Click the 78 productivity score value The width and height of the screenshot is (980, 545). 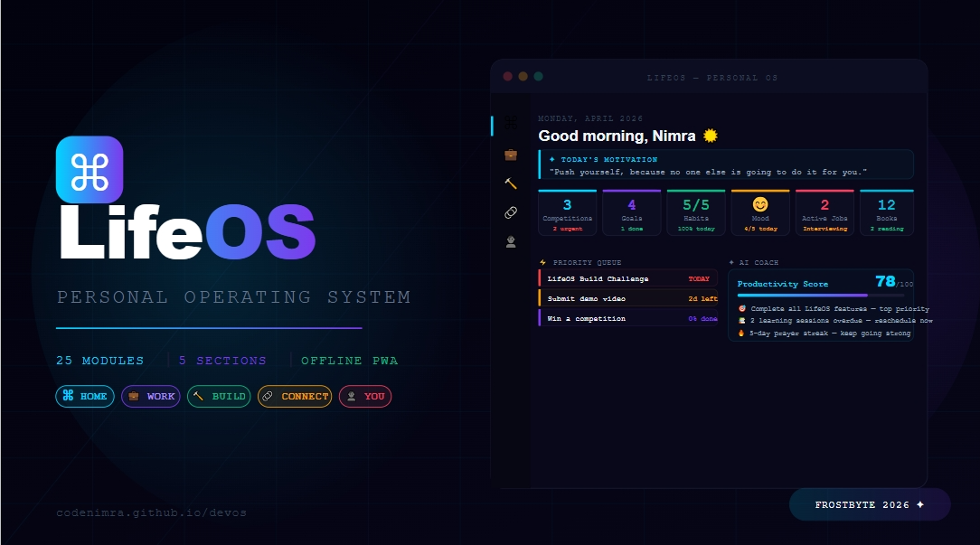click(x=885, y=281)
